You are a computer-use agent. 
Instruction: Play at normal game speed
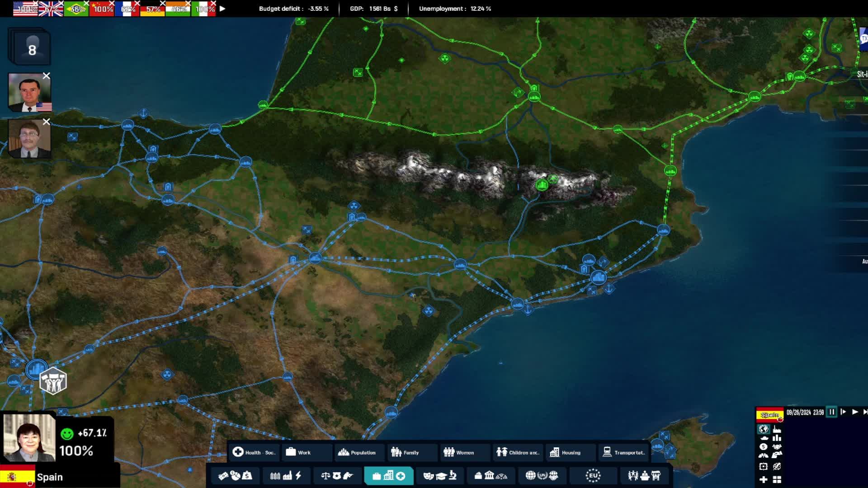coord(854,412)
